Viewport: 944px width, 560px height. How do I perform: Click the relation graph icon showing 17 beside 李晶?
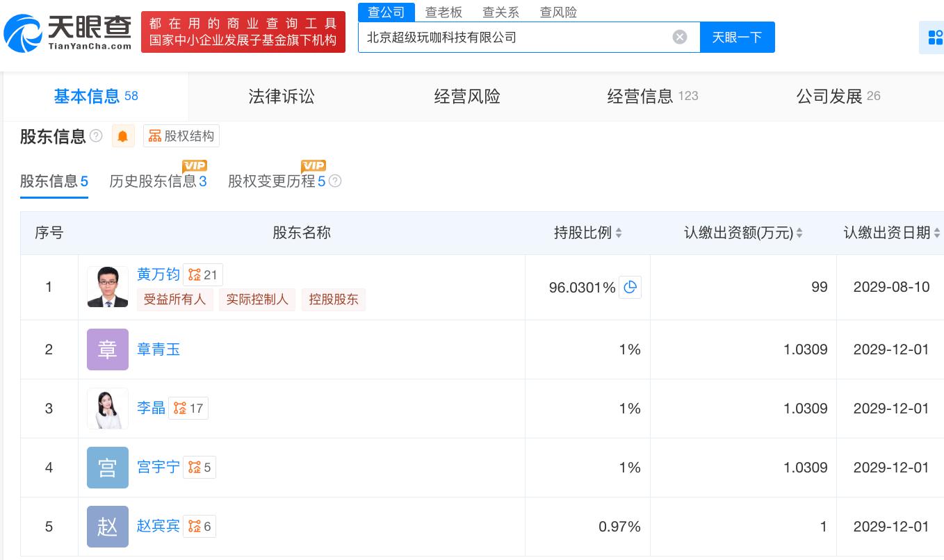(x=188, y=409)
